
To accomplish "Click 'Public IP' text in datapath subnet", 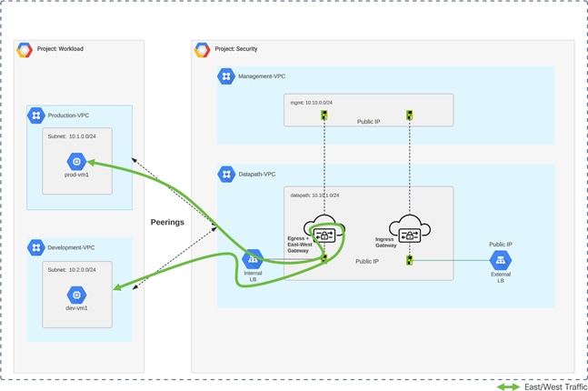I will pos(367,262).
